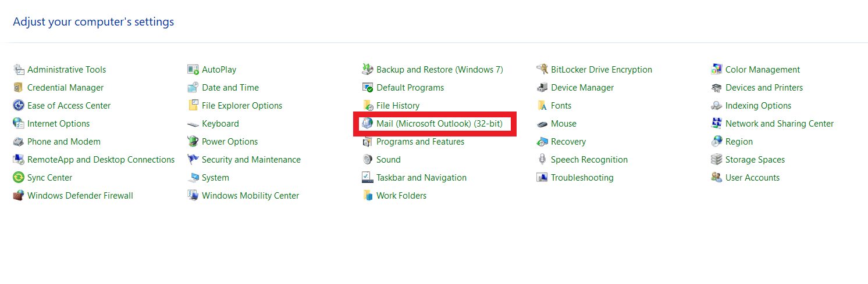The width and height of the screenshot is (868, 284).
Task: Open the Date and Time clock icon
Action: pyautogui.click(x=193, y=88)
